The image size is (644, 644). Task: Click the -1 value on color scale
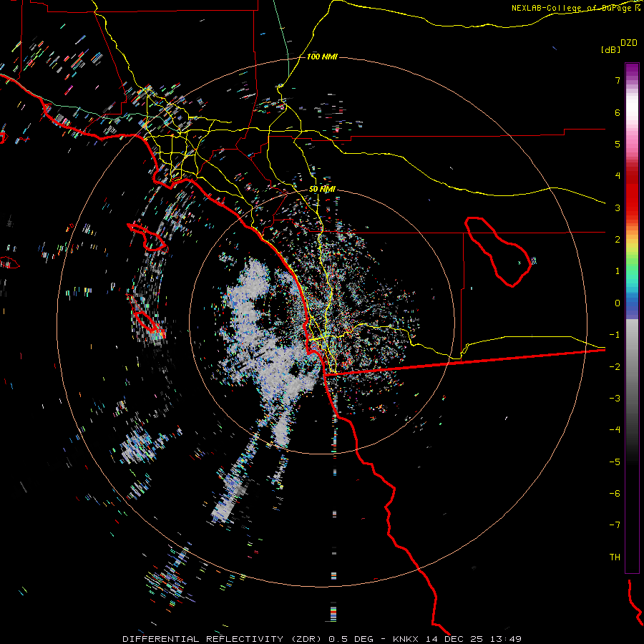point(615,335)
